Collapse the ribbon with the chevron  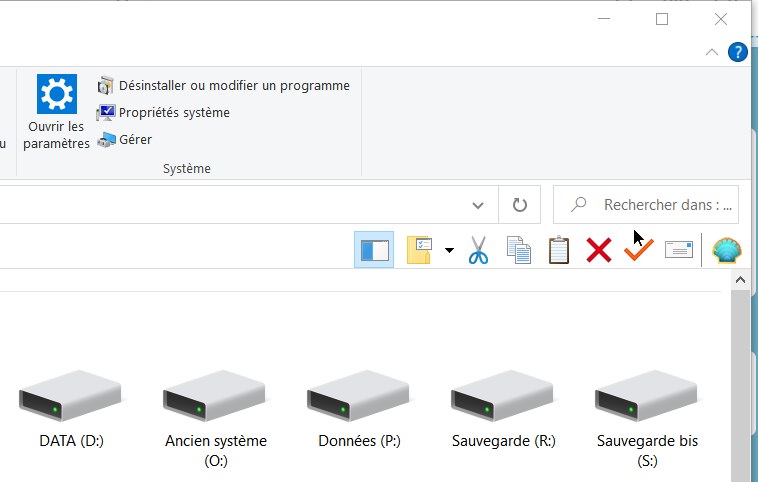(x=712, y=52)
